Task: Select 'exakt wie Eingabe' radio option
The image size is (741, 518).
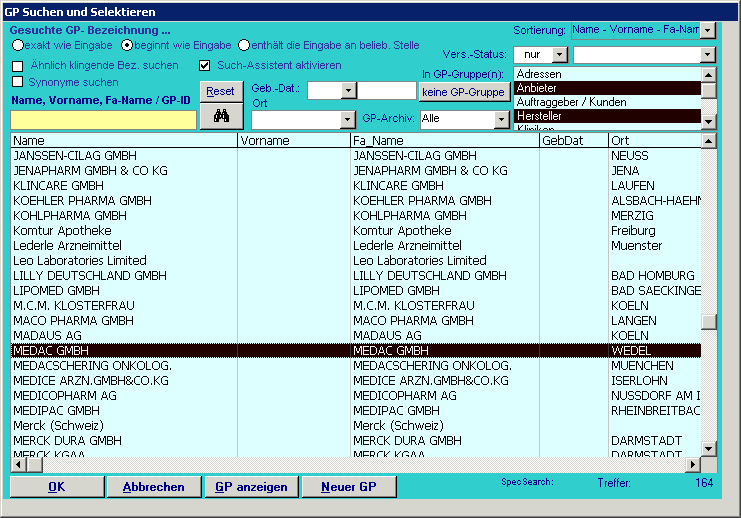Action: point(18,45)
